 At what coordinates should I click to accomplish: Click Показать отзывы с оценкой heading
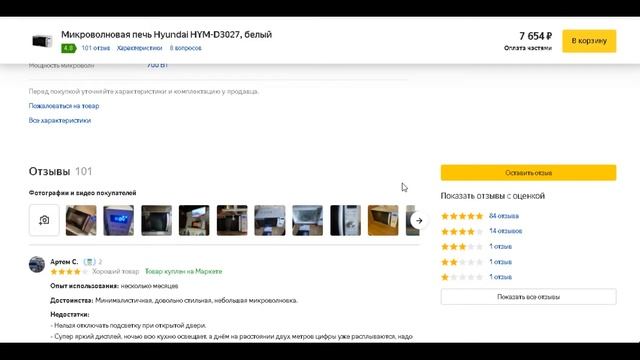click(x=493, y=196)
